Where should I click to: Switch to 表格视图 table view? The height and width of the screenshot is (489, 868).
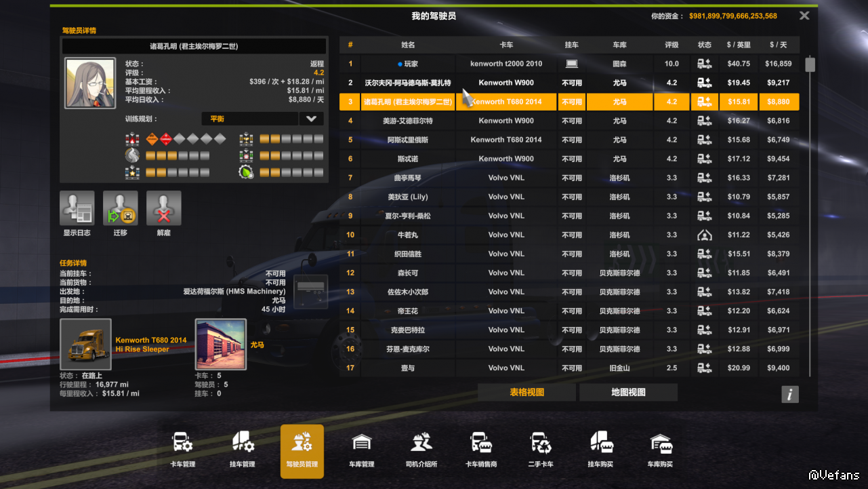point(527,392)
